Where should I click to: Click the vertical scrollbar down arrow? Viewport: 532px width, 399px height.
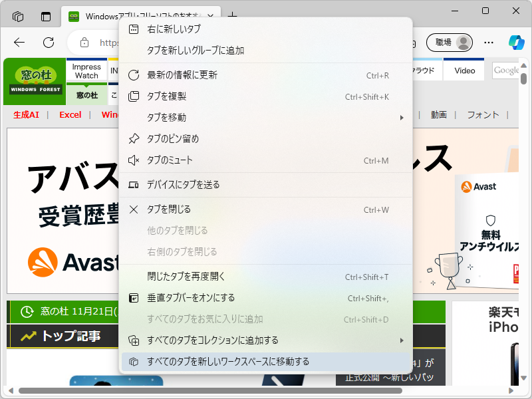click(x=524, y=378)
